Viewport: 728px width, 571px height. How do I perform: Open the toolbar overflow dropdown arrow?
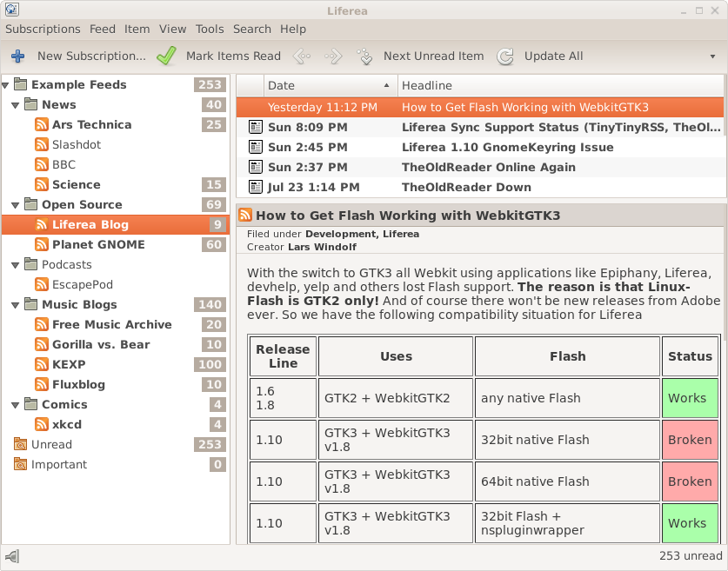click(x=712, y=56)
